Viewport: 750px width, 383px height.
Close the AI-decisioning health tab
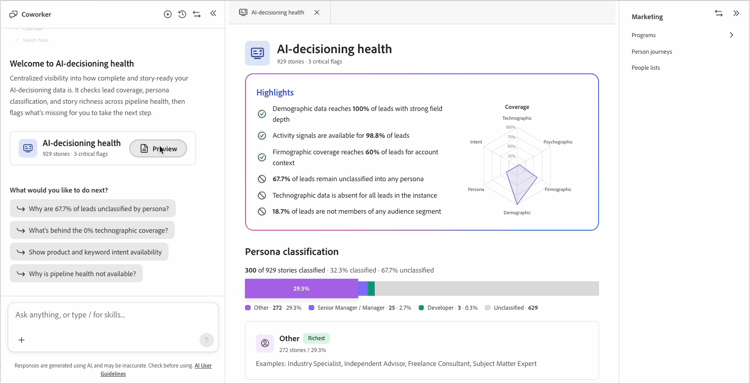(x=317, y=12)
